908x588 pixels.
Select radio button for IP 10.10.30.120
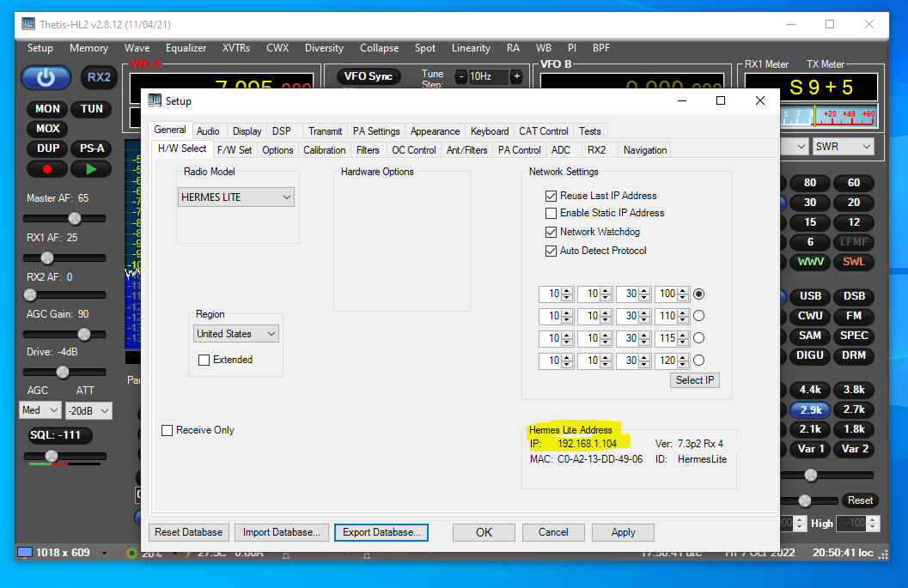tap(699, 361)
